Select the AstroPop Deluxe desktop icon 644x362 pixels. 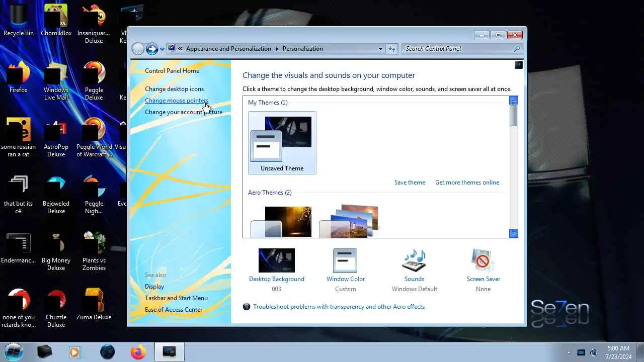click(56, 137)
